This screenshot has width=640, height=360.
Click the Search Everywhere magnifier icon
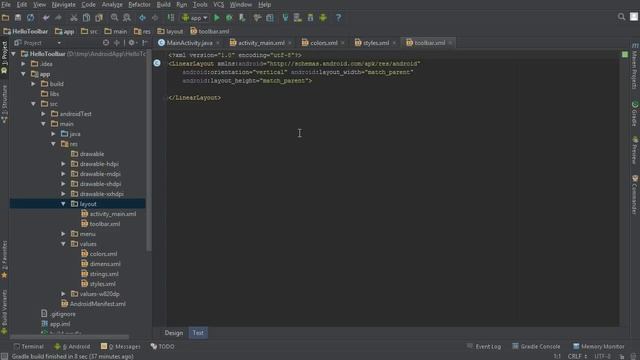click(621, 17)
